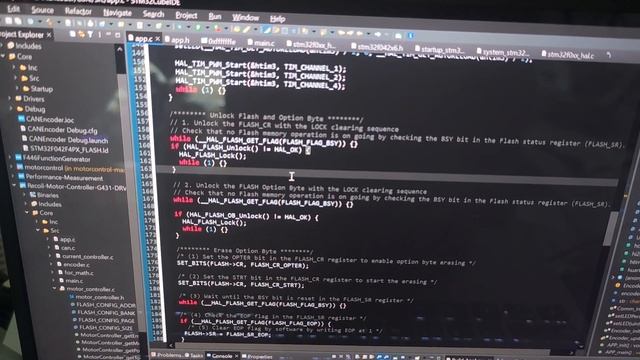640x360 pixels.
Task: Open the Window menu
Action: [x=245, y=18]
